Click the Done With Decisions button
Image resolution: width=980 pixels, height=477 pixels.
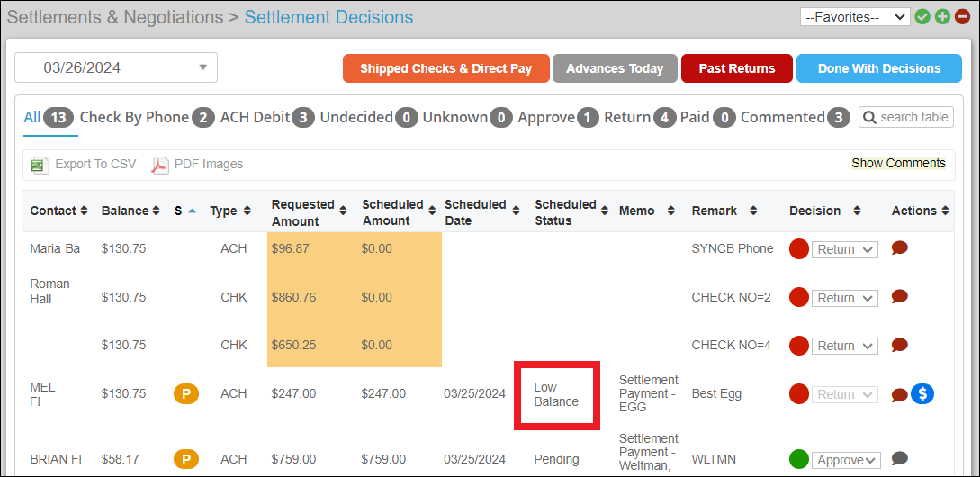(878, 68)
